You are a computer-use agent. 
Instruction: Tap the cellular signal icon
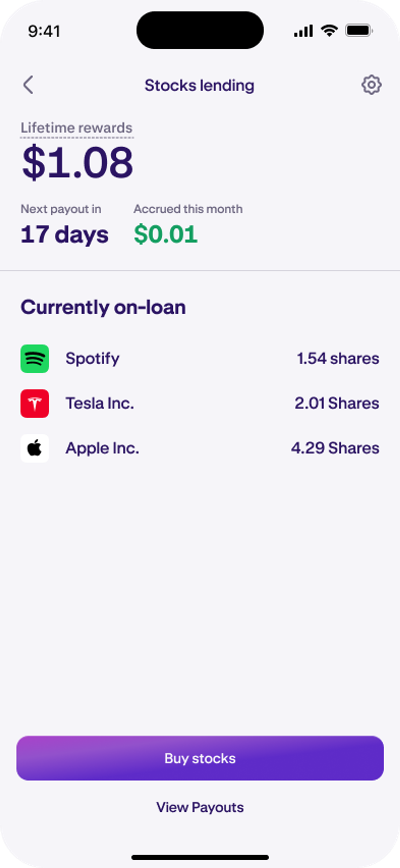[303, 31]
